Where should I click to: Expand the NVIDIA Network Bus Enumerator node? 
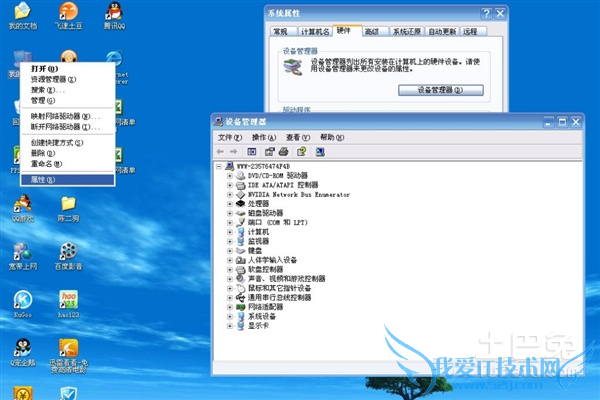[x=230, y=194]
